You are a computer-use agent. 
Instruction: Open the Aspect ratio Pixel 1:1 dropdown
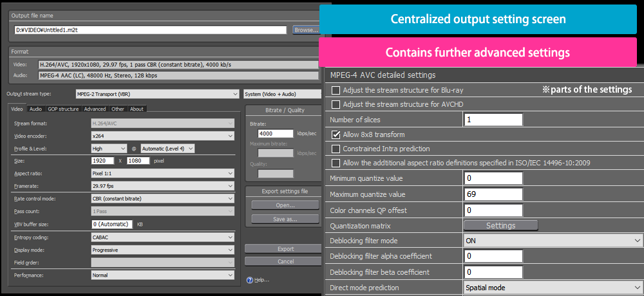pyautogui.click(x=163, y=174)
